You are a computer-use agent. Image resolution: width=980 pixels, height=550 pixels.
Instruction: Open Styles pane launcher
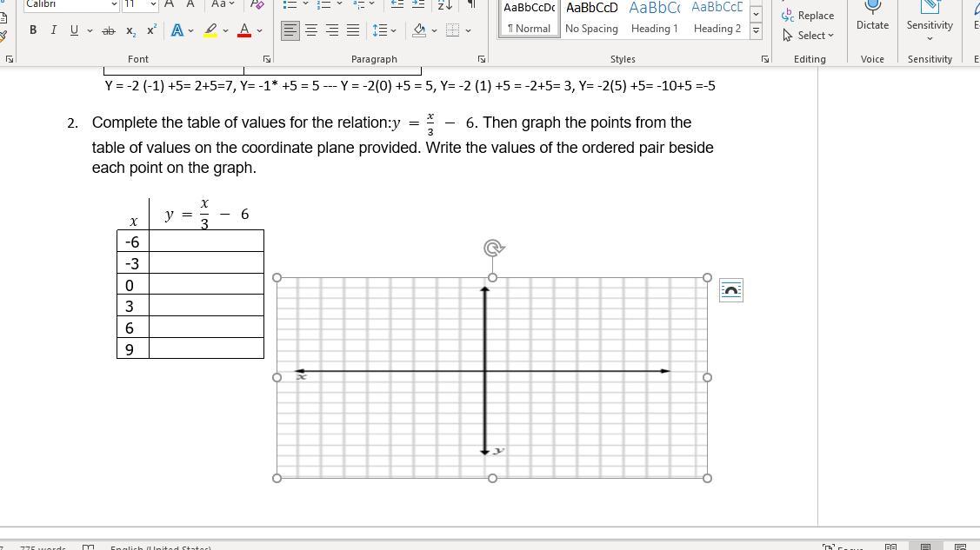click(765, 59)
